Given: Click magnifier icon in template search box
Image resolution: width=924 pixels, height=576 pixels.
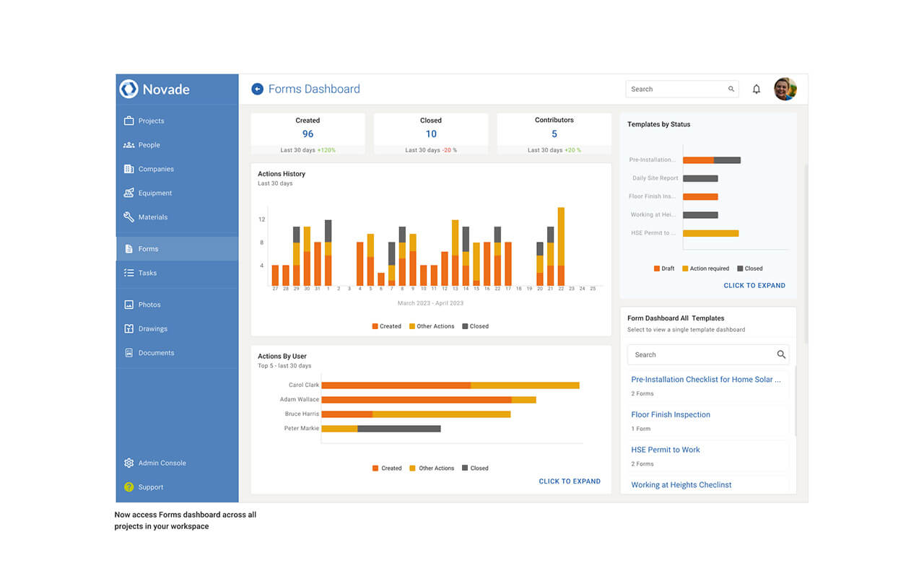Looking at the screenshot, I should coord(780,354).
